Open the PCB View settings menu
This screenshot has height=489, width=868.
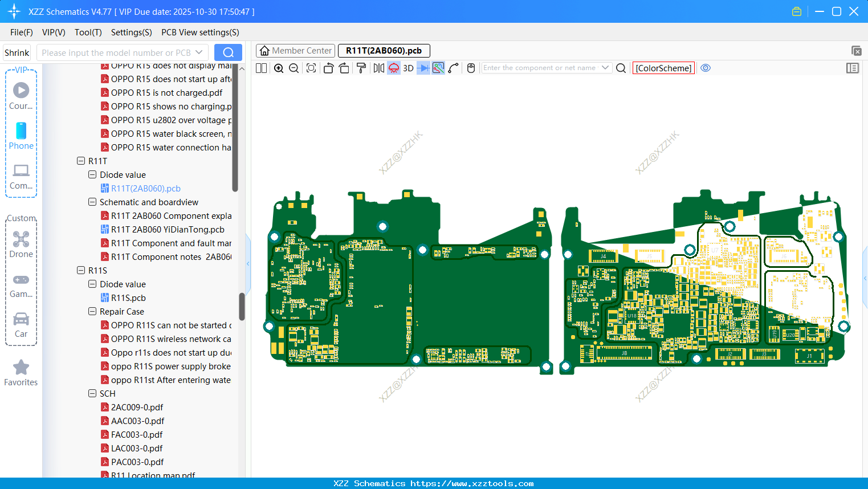(200, 32)
